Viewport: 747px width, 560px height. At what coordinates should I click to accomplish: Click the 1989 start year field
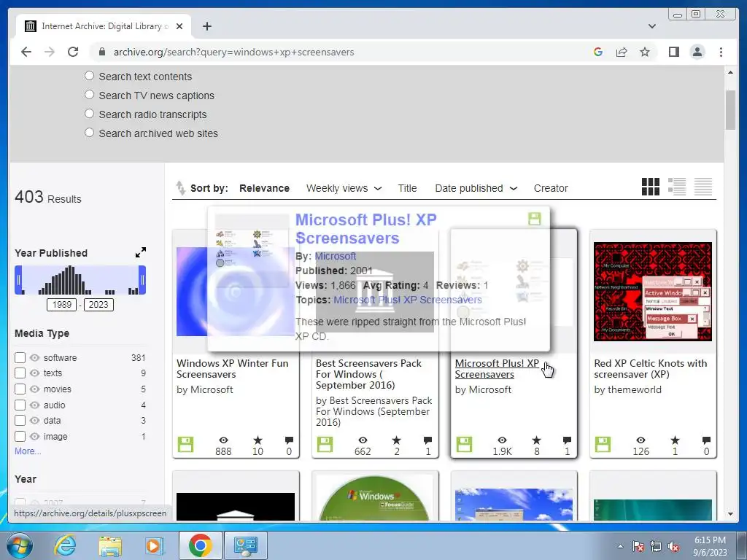[x=61, y=305]
